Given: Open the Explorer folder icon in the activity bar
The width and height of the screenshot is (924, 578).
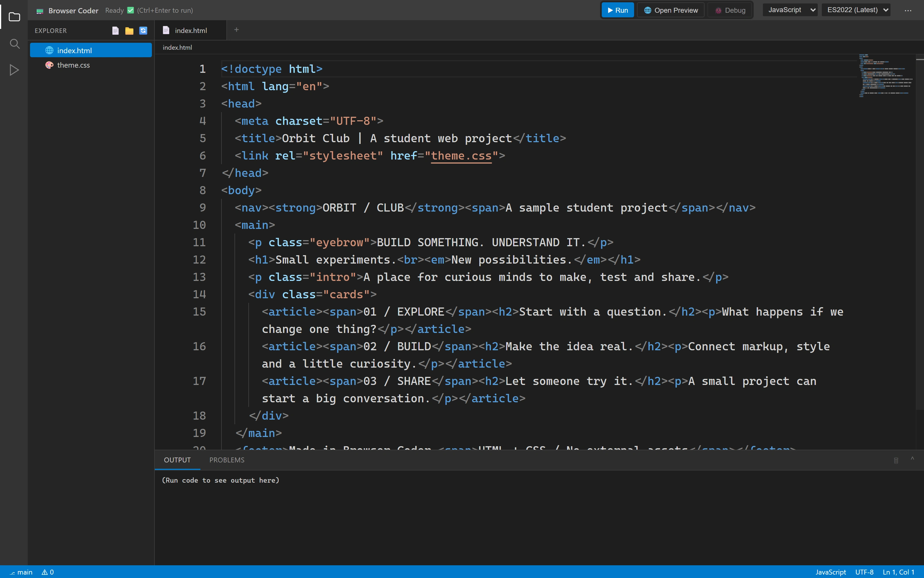Looking at the screenshot, I should pos(14,17).
